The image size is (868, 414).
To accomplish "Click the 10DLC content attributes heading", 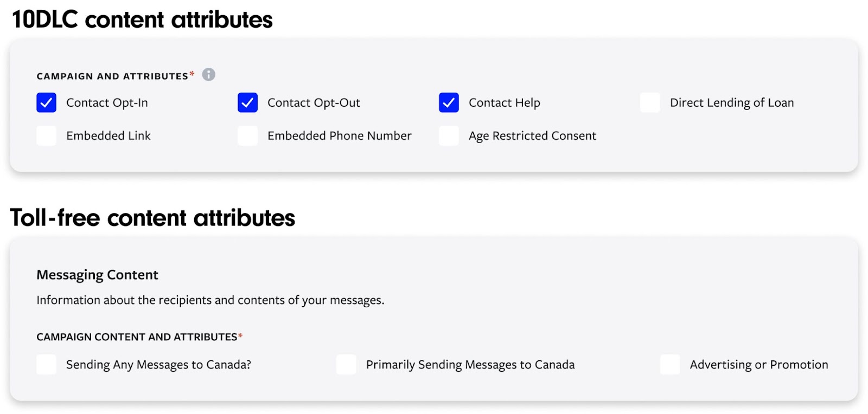I will click(141, 20).
